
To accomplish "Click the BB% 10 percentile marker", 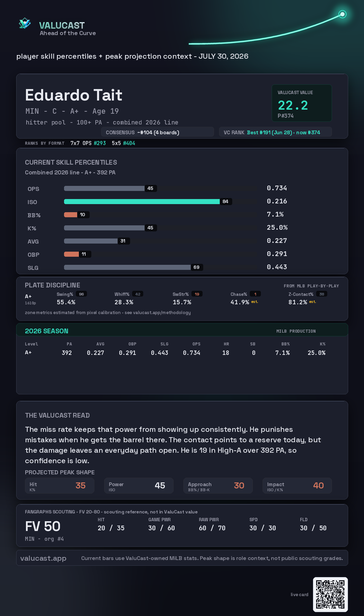I will tap(83, 215).
